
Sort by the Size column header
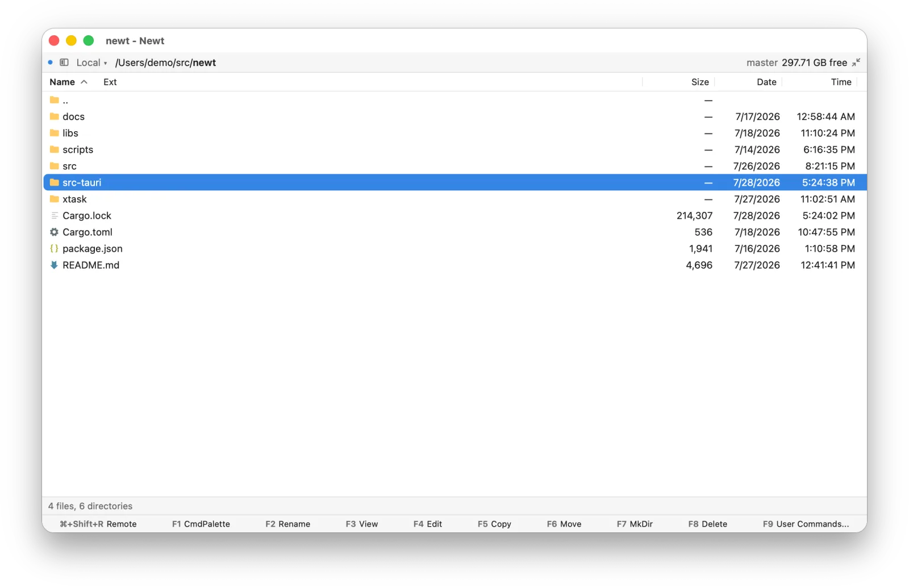tap(700, 82)
